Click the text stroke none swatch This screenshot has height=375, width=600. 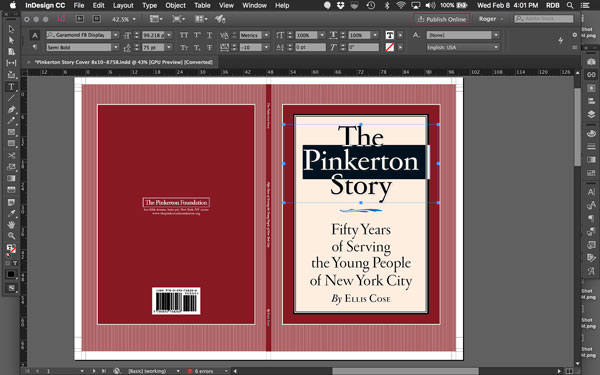coord(390,47)
